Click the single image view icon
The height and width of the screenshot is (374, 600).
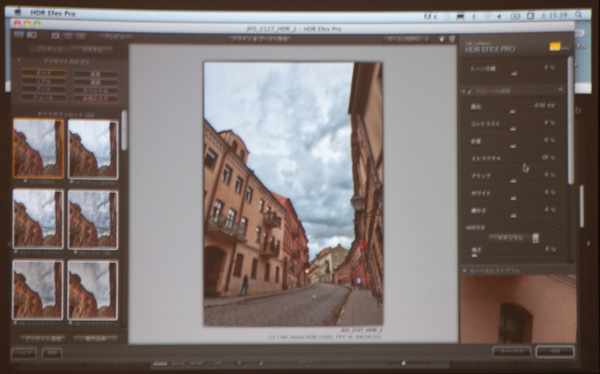point(55,36)
